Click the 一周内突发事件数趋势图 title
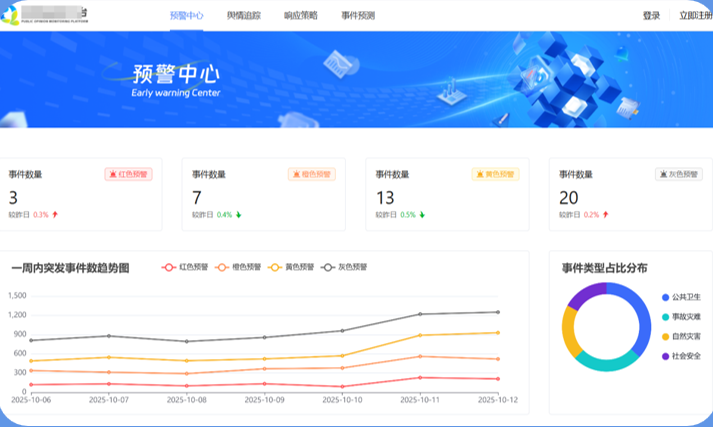This screenshot has height=427, width=713. [70, 268]
